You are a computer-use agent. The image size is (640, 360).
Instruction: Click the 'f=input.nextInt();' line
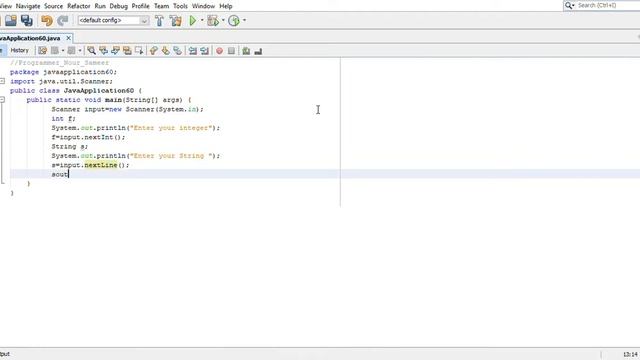coord(88,137)
